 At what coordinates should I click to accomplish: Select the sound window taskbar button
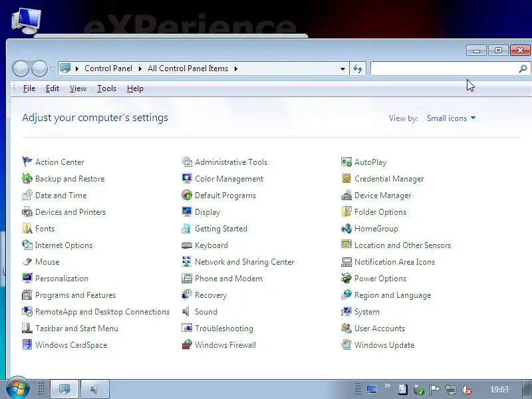[x=95, y=389]
